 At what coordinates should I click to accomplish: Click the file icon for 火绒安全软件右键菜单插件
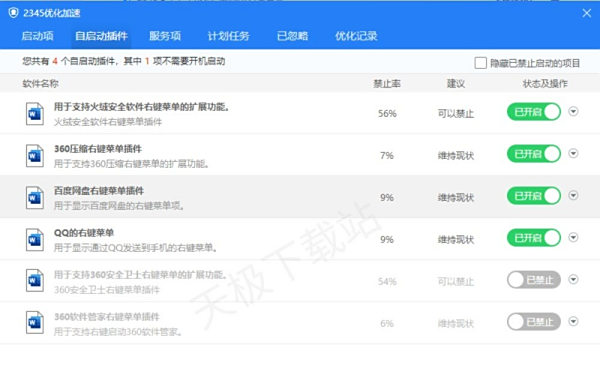click(35, 114)
